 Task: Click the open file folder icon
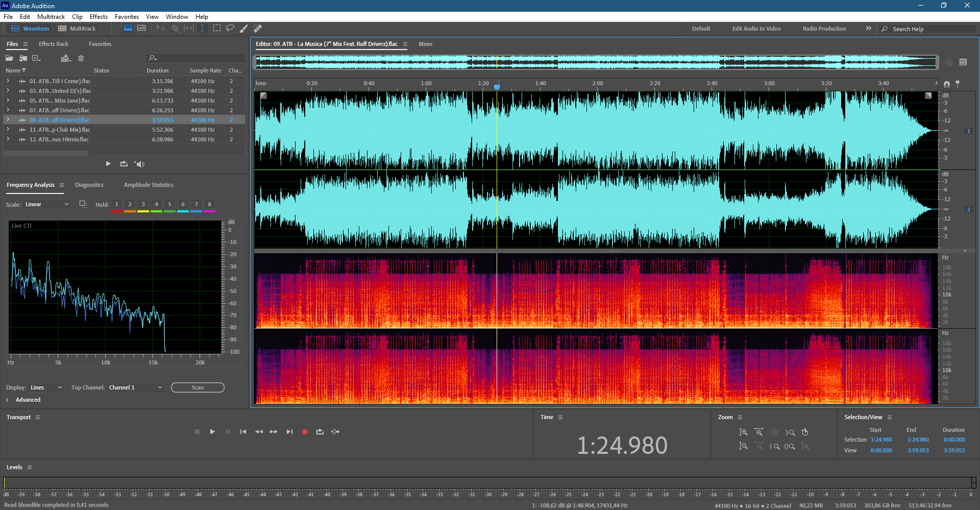click(x=9, y=58)
